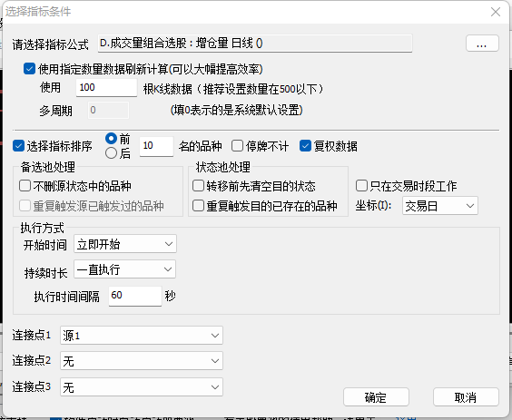Click the ranking count field showing 10
The height and width of the screenshot is (420, 512).
click(156, 146)
